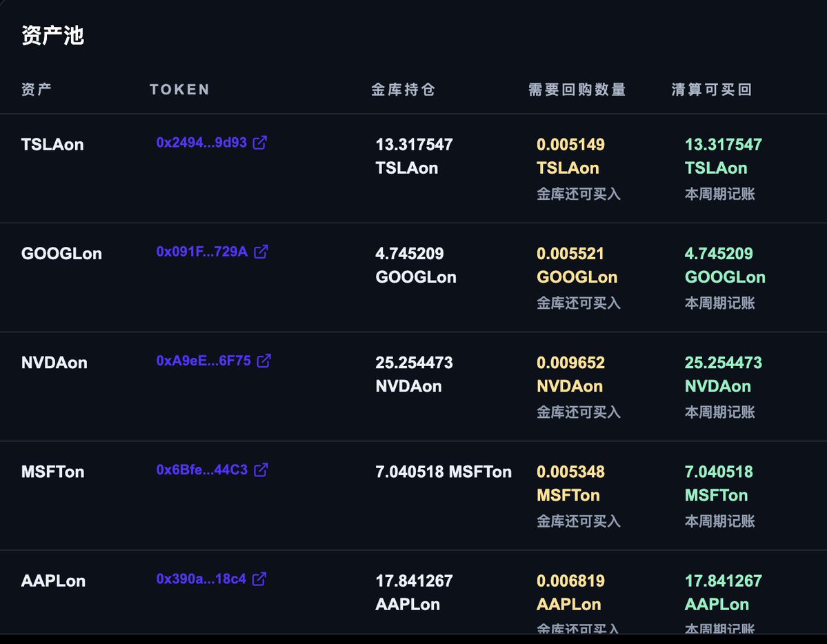
Task: Click green NVDAon unit in liquidation column
Action: (x=718, y=387)
